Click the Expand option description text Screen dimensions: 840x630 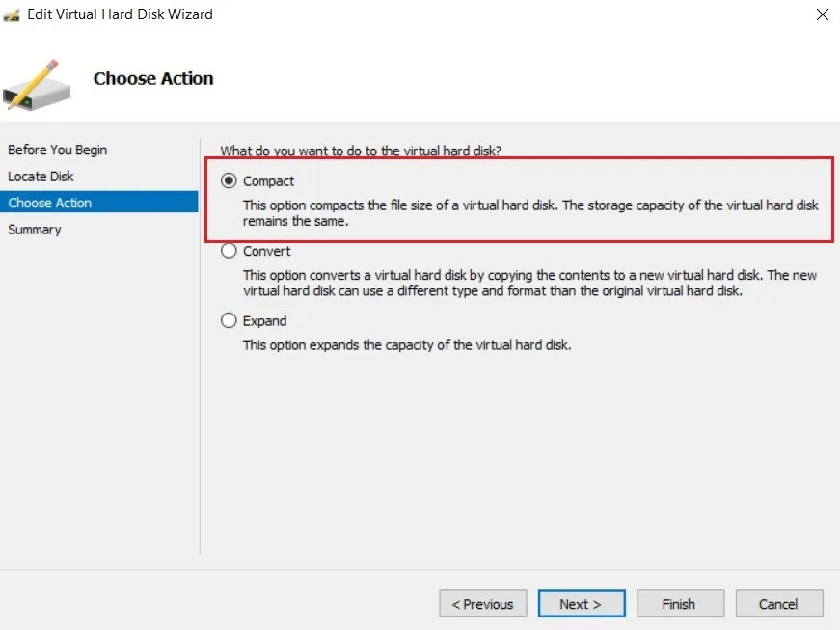pyautogui.click(x=406, y=344)
